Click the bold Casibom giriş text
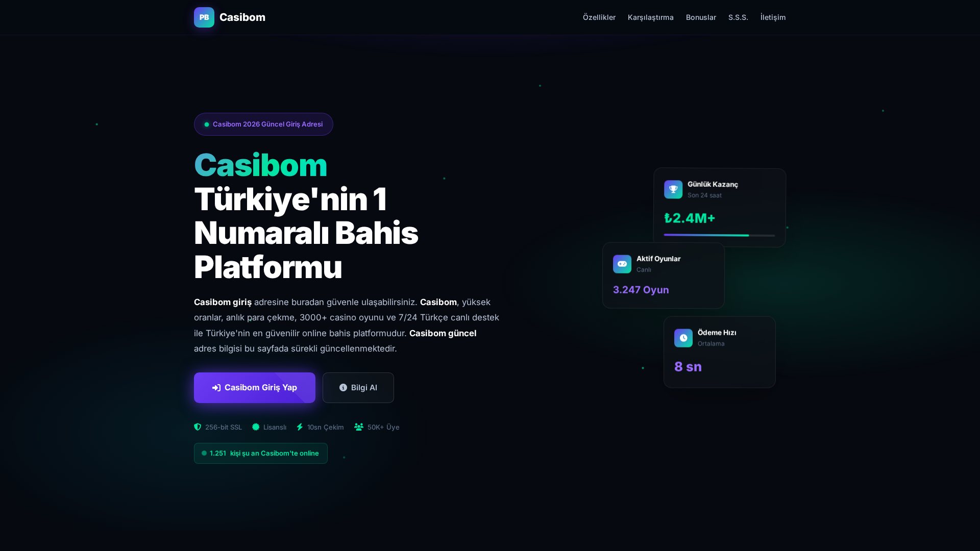Screen dimensions: 980x551 (x=223, y=302)
